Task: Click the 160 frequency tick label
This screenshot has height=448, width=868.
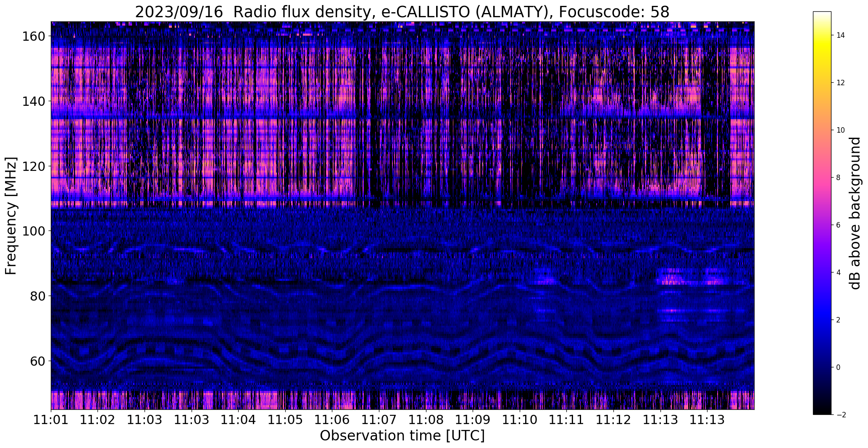Action: coord(34,37)
